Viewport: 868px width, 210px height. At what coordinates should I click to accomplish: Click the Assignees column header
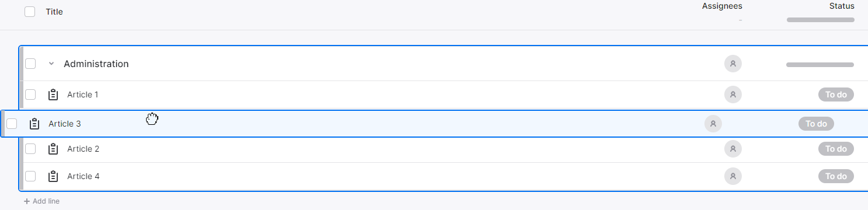tap(722, 6)
